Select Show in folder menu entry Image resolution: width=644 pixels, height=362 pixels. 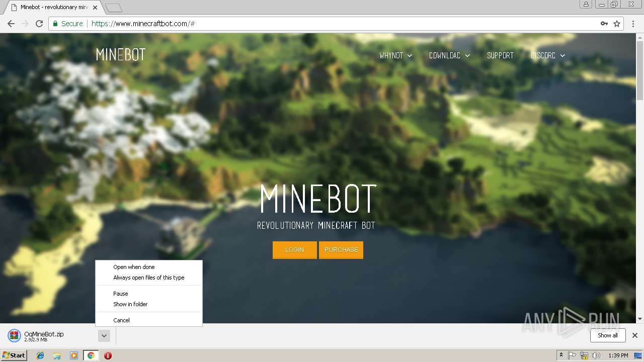pos(149,304)
